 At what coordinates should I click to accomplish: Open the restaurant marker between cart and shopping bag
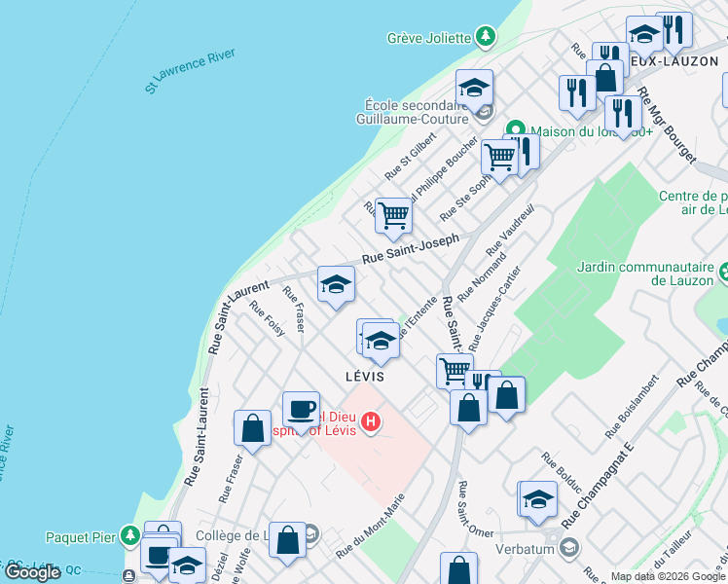(x=481, y=380)
